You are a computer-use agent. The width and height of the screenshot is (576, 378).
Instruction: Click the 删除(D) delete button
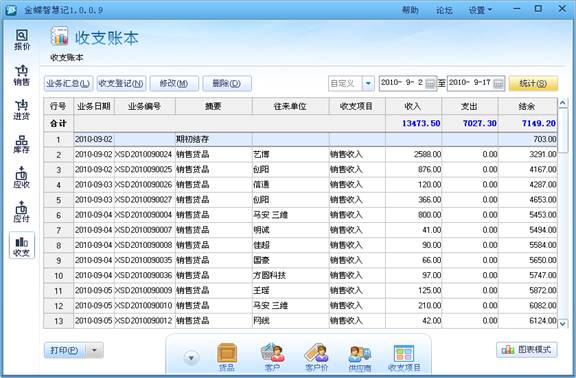pyautogui.click(x=227, y=83)
